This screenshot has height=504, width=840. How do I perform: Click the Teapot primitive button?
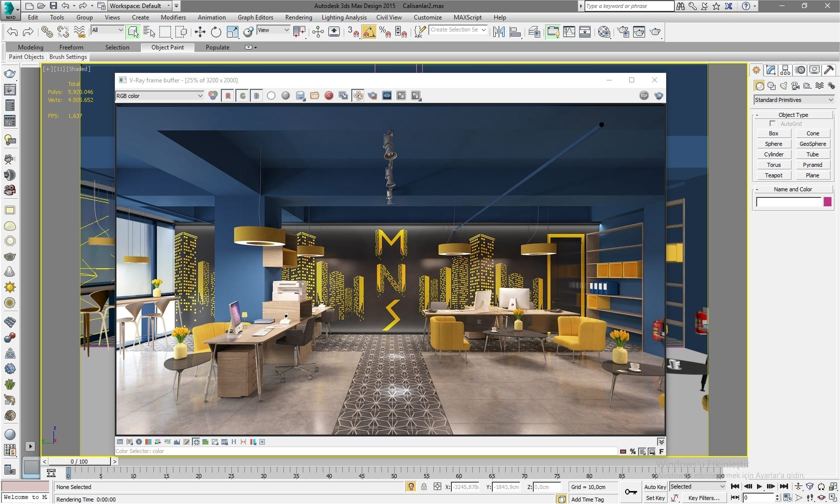[774, 175]
